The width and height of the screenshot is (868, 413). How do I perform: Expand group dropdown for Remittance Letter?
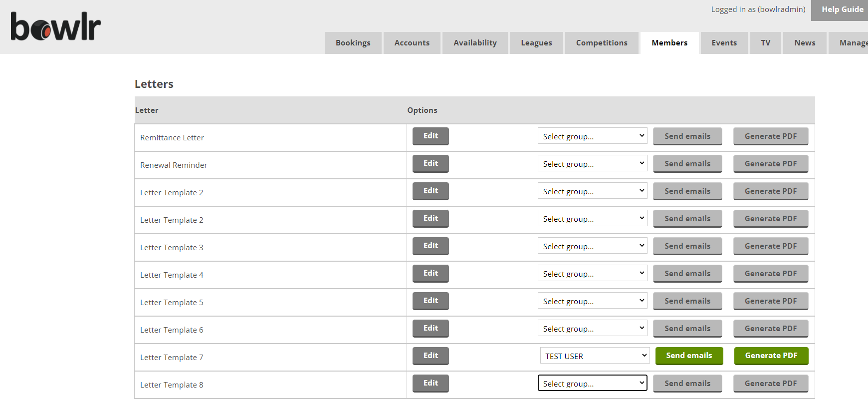[x=592, y=136]
